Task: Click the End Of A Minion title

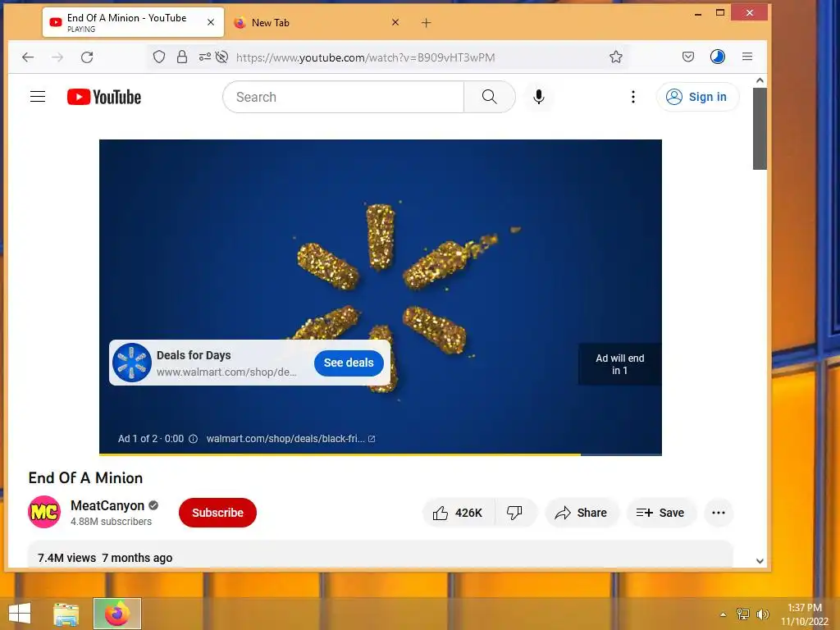Action: [x=85, y=478]
